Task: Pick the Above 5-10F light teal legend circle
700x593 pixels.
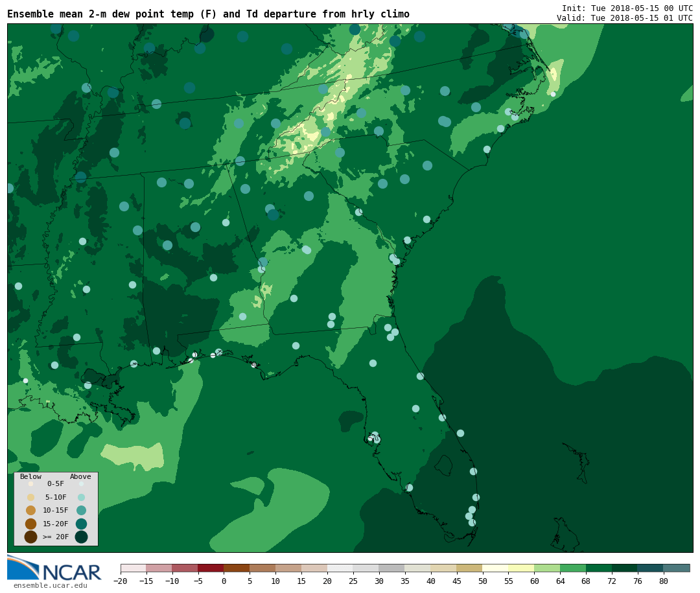Action: (81, 497)
